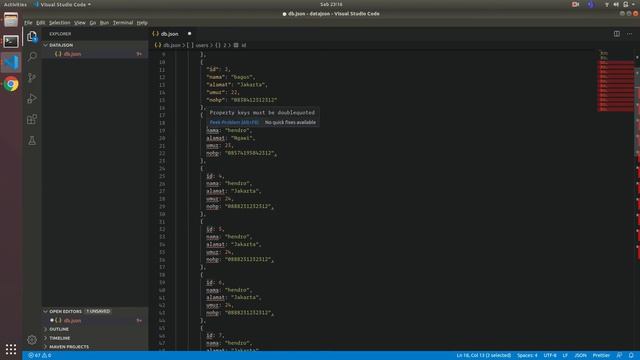Image resolution: width=640 pixels, height=360 pixels.
Task: Select db.json file in DATAJSON tree
Action: tap(95, 54)
